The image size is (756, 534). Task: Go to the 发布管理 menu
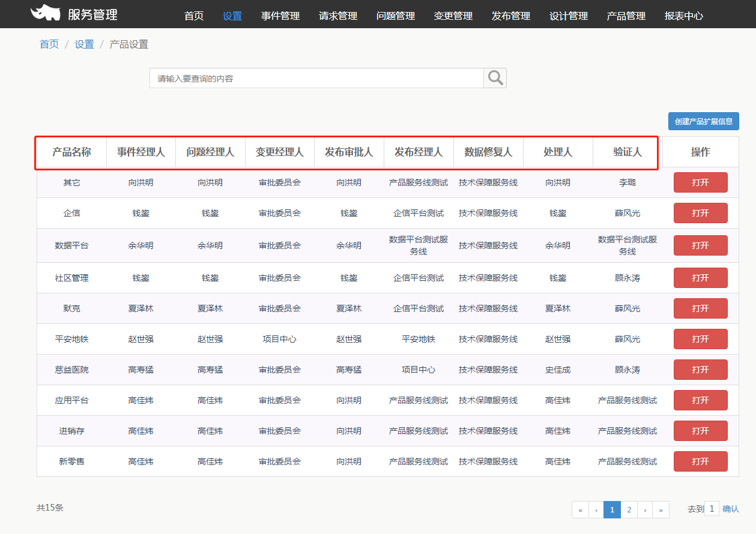tap(511, 16)
